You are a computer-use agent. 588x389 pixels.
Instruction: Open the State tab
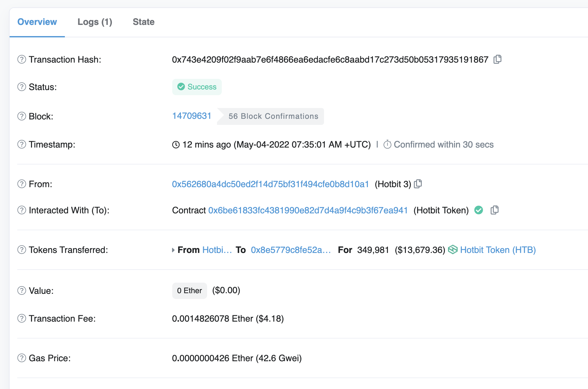tap(143, 22)
